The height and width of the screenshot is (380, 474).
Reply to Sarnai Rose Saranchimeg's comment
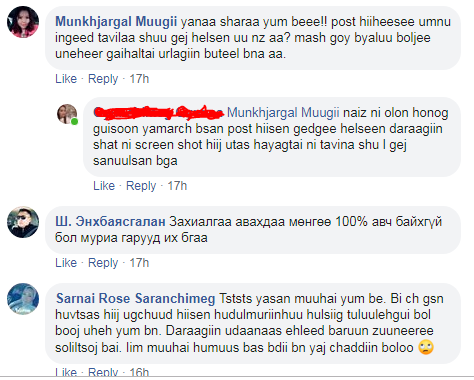[103, 372]
